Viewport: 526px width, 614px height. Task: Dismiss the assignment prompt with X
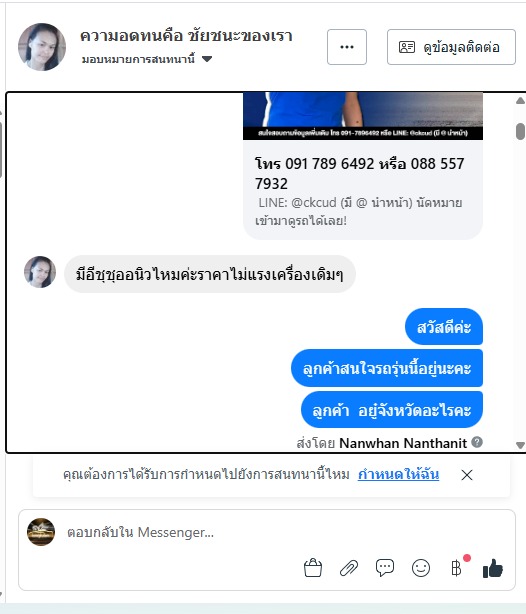point(467,475)
